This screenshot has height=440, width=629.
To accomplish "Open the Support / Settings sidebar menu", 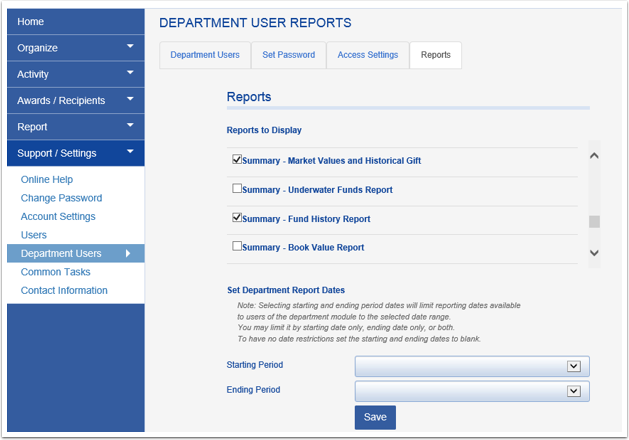I will pos(76,153).
